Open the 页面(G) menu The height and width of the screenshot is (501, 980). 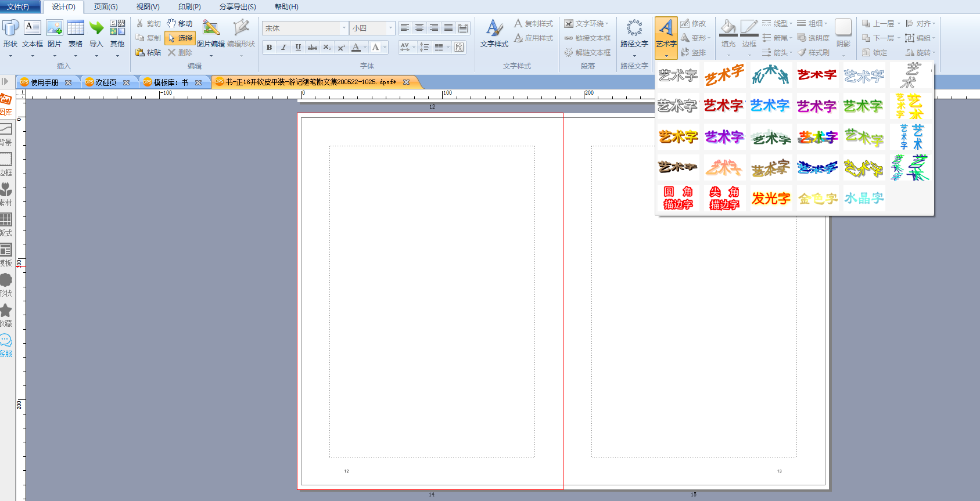[x=106, y=7]
